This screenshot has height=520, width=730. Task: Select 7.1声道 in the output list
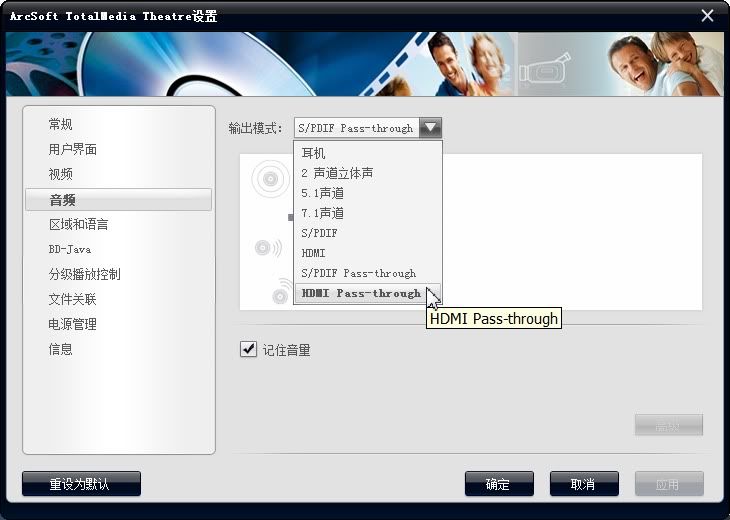point(368,213)
